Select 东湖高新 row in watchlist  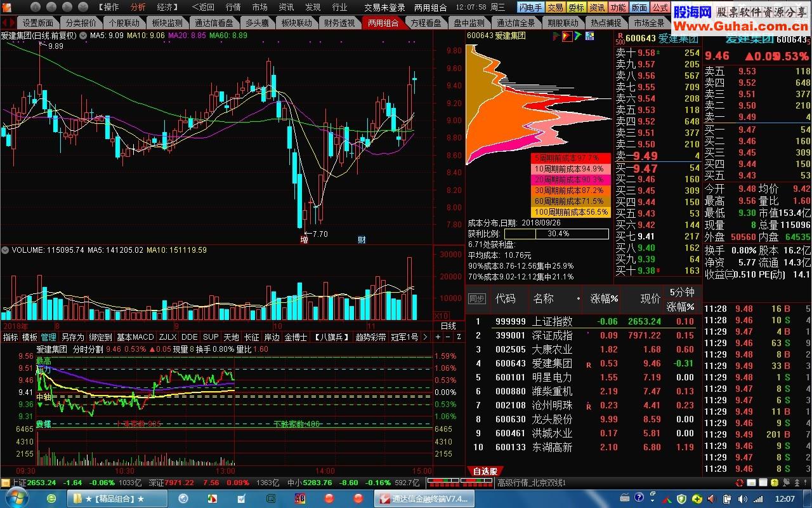[584, 447]
